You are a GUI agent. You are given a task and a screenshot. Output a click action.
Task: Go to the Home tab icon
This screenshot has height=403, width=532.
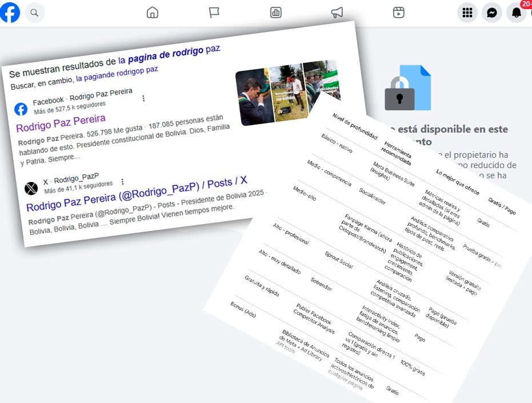pyautogui.click(x=153, y=13)
